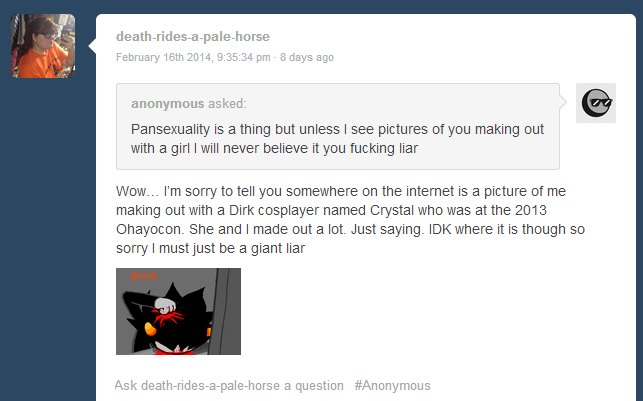This screenshot has width=643, height=401.
Task: Click the reply paragraph starting with Wow
Action: (x=350, y=219)
